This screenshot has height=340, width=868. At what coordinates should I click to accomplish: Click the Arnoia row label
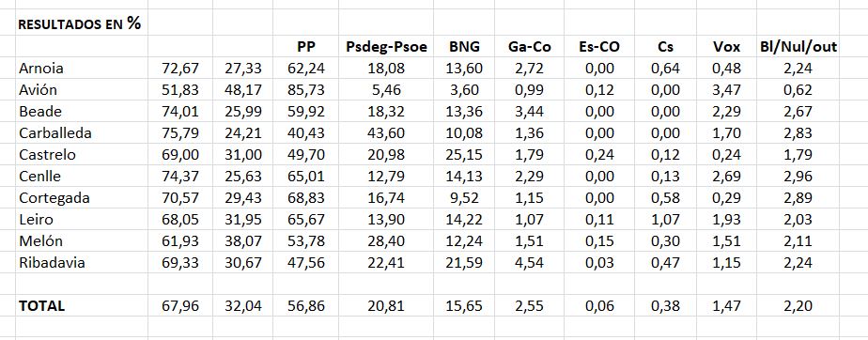pos(41,69)
